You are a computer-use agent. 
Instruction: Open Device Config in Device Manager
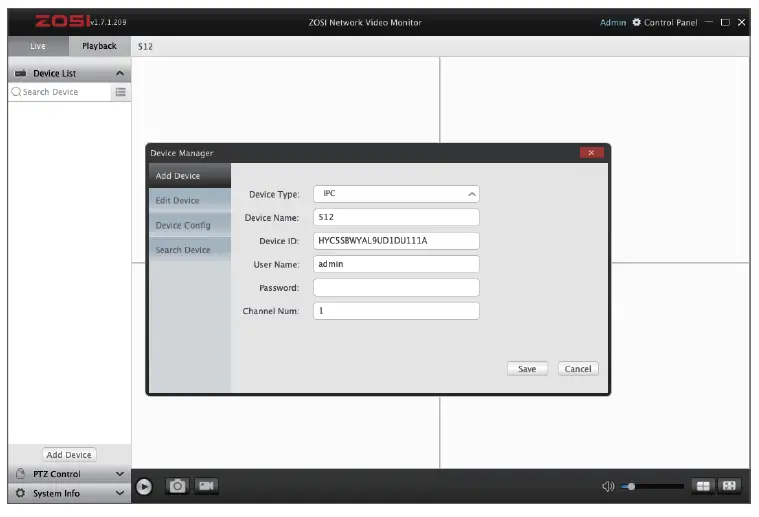coord(190,225)
